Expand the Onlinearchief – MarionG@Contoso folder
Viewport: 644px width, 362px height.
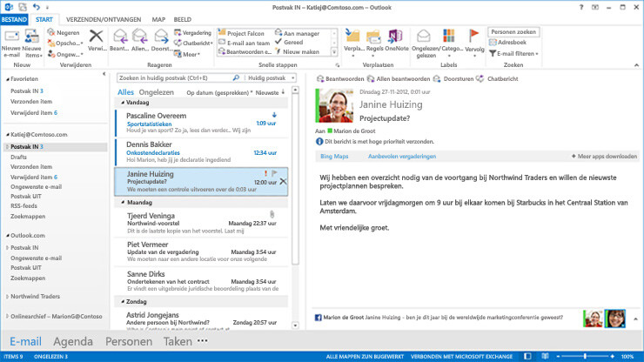[x=7, y=317]
